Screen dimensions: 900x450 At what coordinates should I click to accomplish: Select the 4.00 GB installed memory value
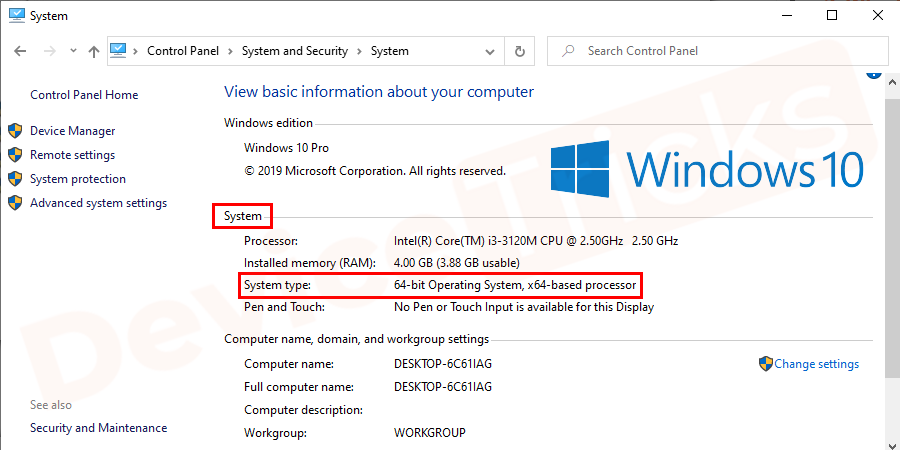tap(457, 263)
